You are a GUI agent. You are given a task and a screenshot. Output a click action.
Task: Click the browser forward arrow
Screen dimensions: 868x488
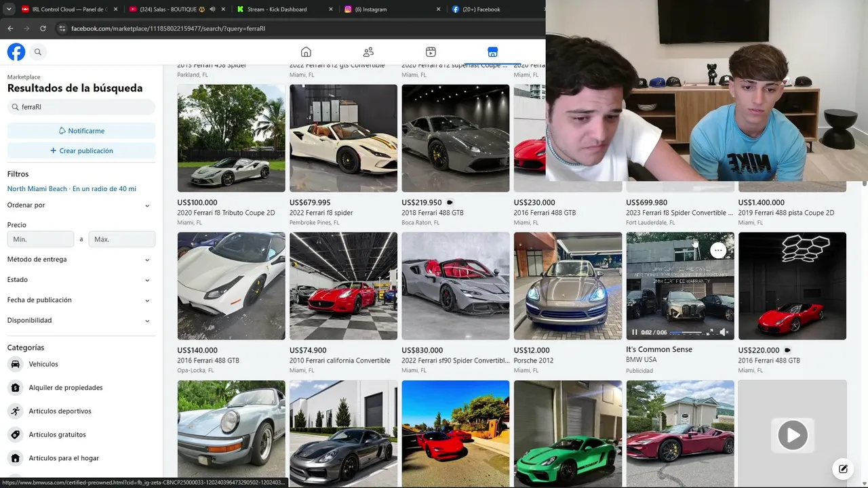tap(26, 28)
